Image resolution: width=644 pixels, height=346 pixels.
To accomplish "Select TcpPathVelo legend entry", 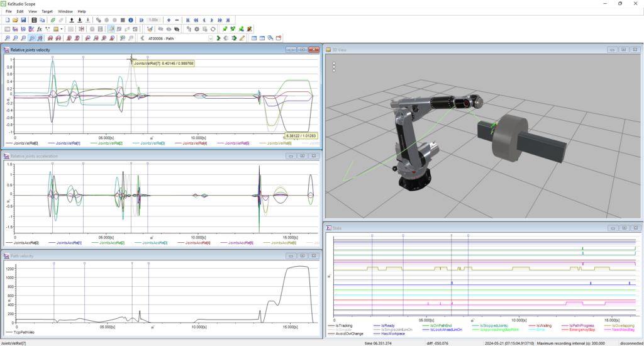I will click(x=20, y=332).
